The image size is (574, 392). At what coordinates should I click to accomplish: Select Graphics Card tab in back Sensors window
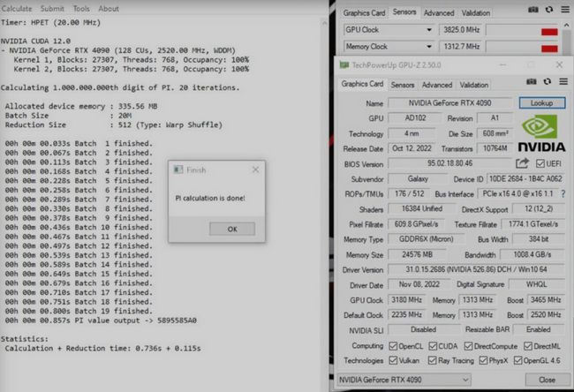coord(364,13)
